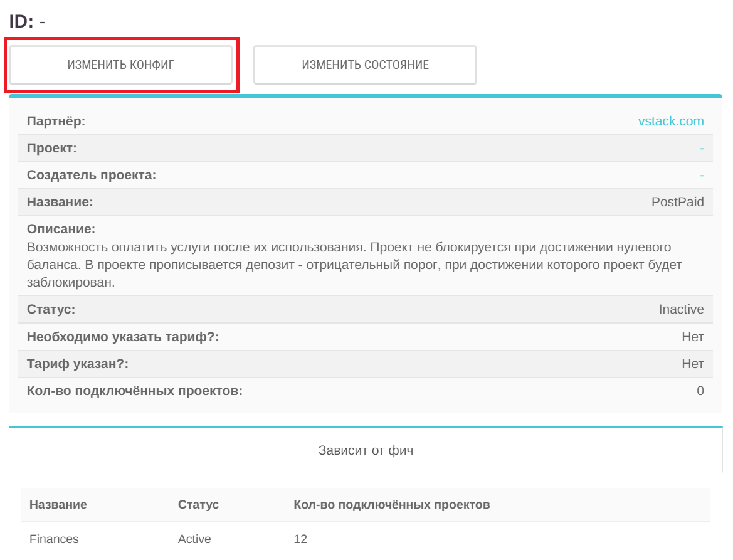Click the Зависит от фич section heading

click(366, 450)
